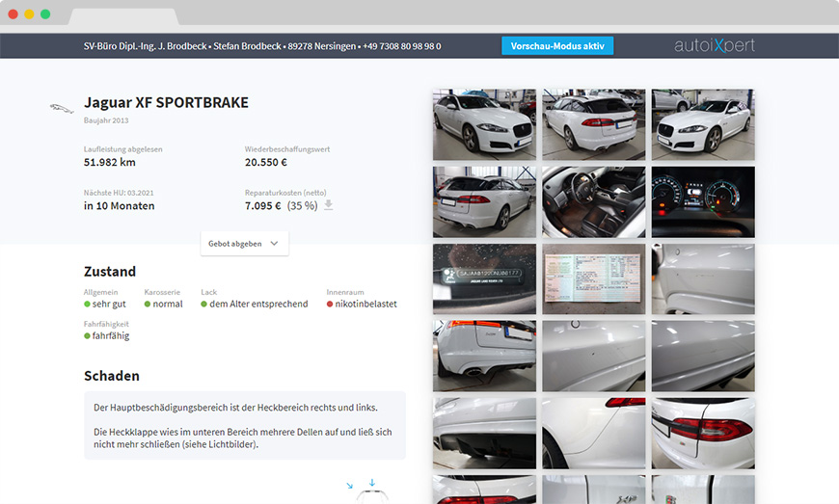Viewport: 839px width, 504px height.
Task: Select the empty browser tab
Action: coord(123,16)
